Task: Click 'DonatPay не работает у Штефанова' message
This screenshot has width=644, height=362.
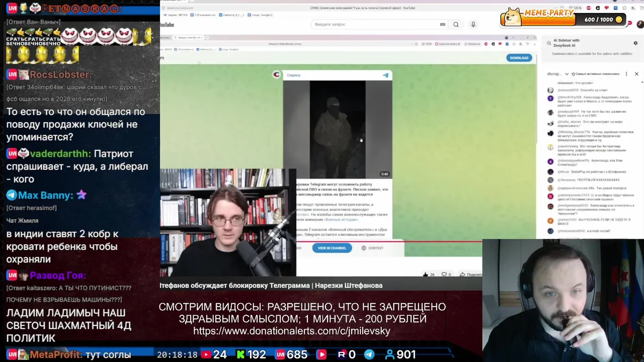Action: tap(599, 171)
